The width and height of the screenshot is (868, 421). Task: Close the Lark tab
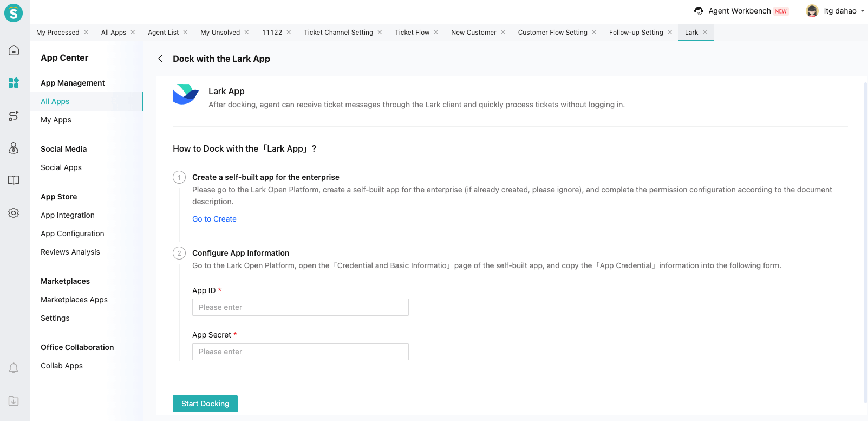(705, 33)
